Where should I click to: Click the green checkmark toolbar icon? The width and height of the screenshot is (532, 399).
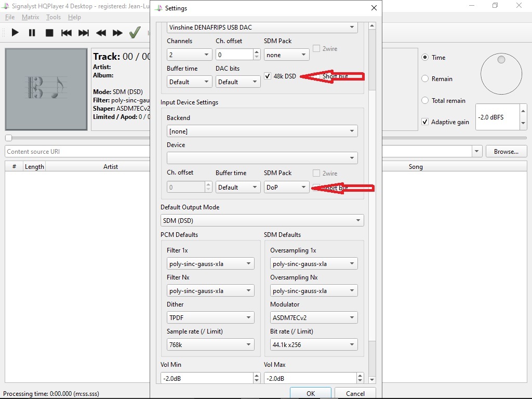[135, 32]
